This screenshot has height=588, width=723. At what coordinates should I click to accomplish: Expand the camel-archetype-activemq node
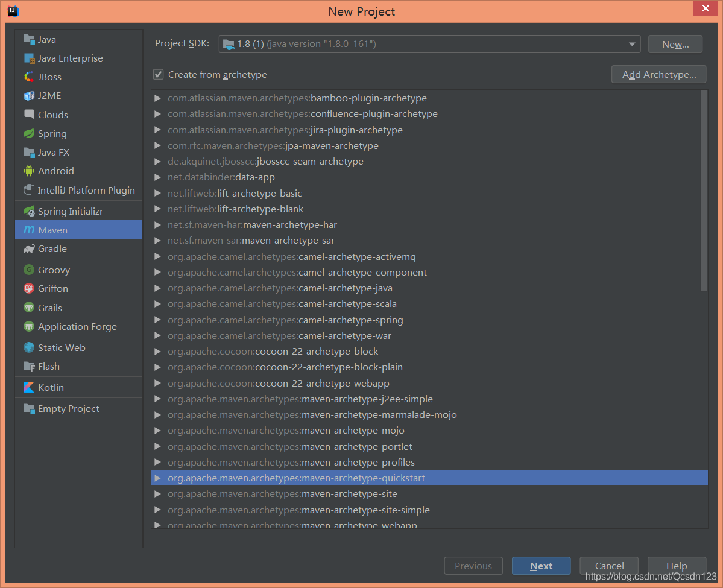(158, 256)
